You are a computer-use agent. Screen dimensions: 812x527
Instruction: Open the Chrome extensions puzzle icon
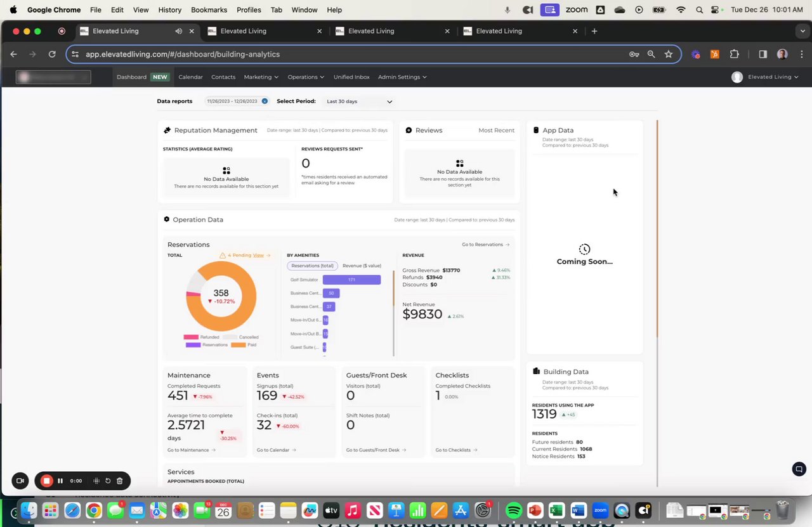(x=735, y=55)
